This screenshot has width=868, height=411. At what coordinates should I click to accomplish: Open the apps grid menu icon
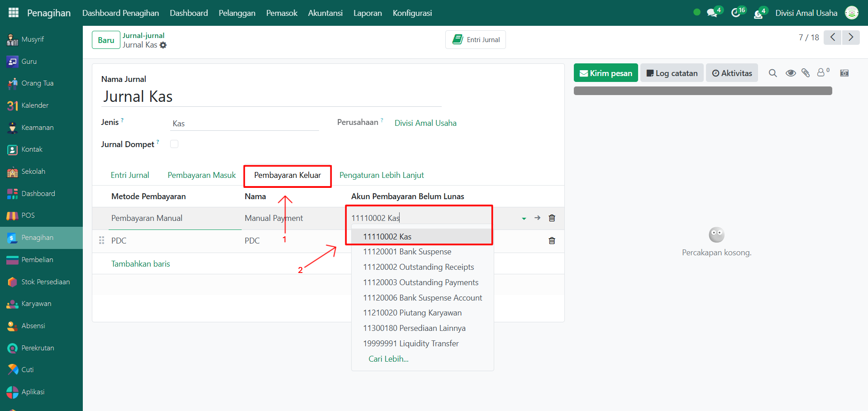click(x=14, y=13)
